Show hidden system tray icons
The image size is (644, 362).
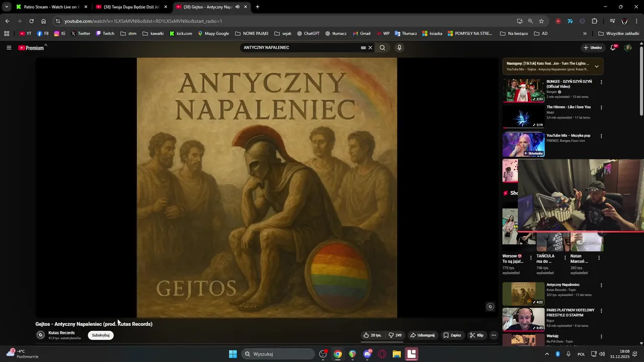(x=547, y=354)
